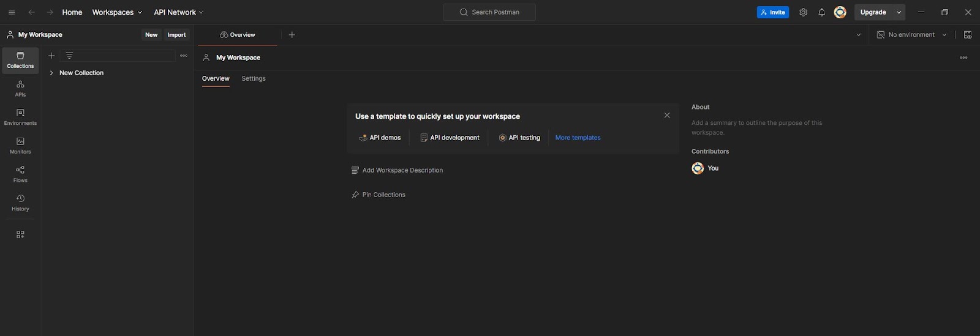The height and width of the screenshot is (336, 980).
Task: Select the Overview tab in tab bar
Action: (x=238, y=35)
